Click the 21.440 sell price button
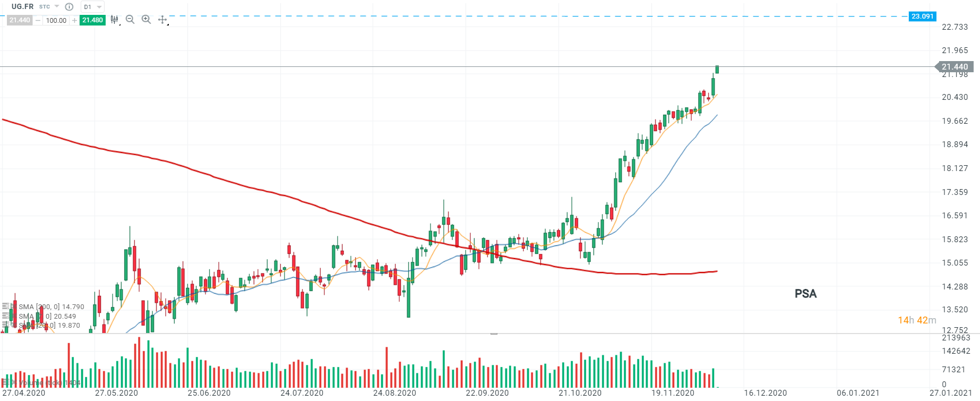The height and width of the screenshot is (401, 980). point(20,20)
